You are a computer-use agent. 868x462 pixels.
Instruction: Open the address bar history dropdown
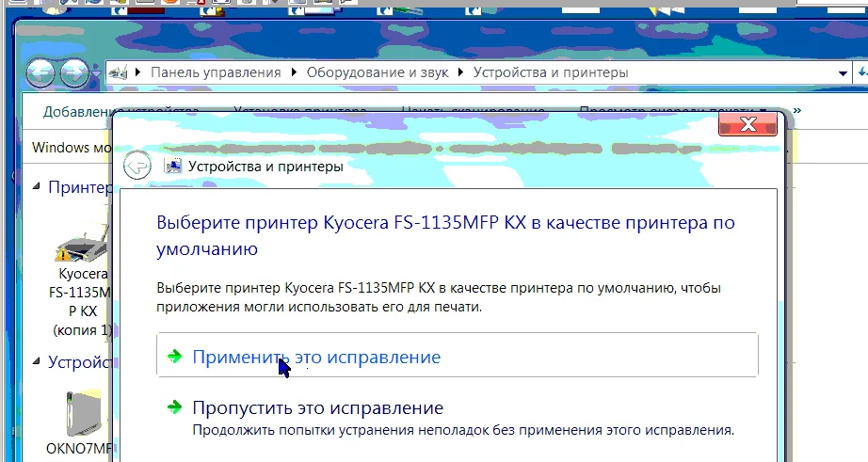tap(843, 73)
